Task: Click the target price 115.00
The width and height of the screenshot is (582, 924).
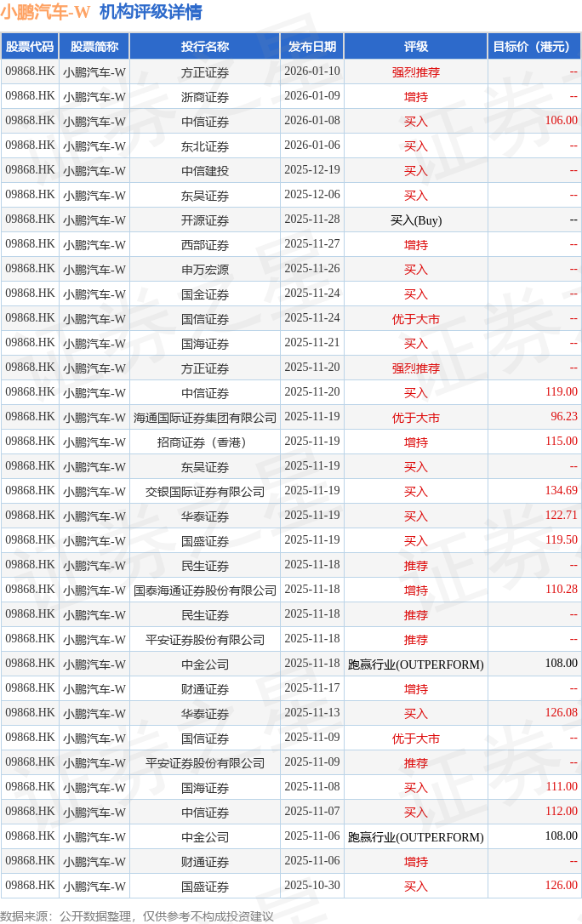Action: [561, 442]
